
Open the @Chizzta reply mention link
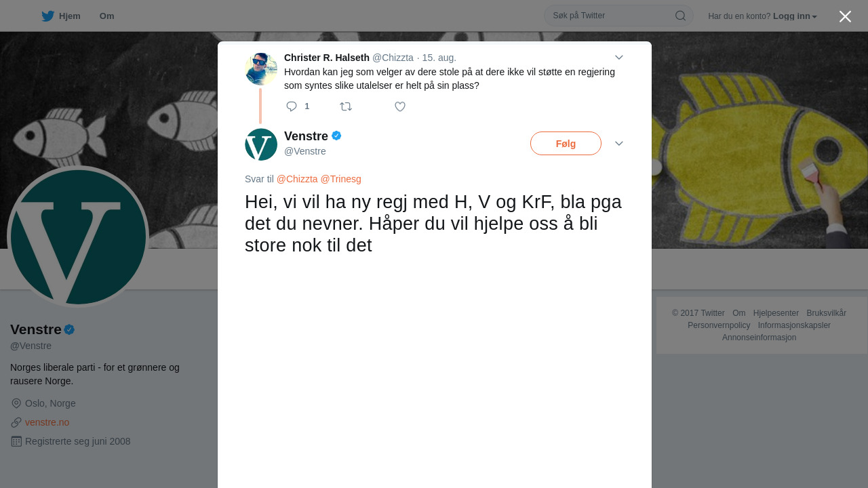coord(297,179)
